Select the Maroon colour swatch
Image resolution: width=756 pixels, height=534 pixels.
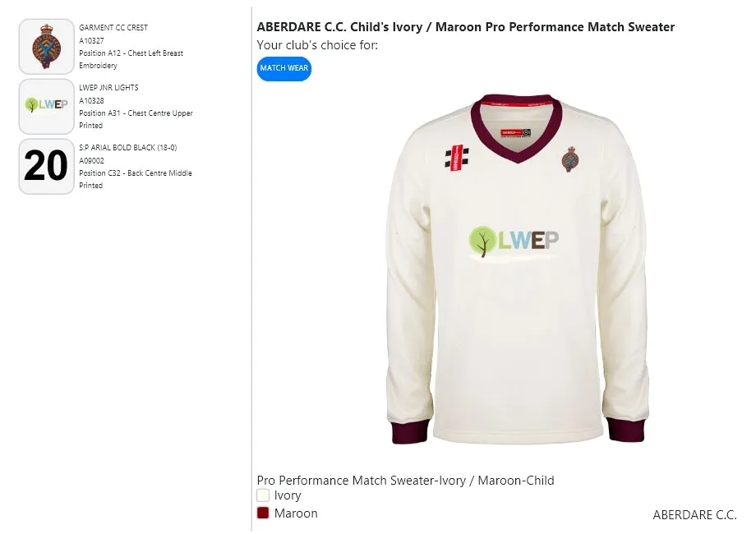coord(263,513)
